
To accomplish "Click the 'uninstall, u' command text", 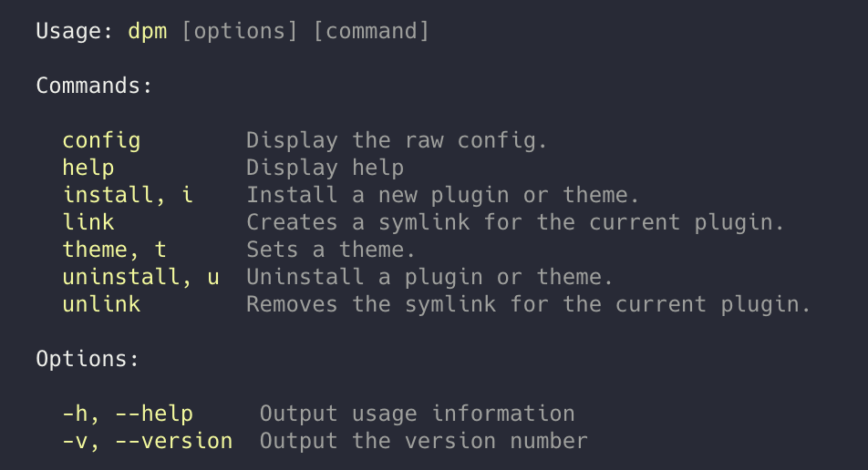I will tap(140, 277).
